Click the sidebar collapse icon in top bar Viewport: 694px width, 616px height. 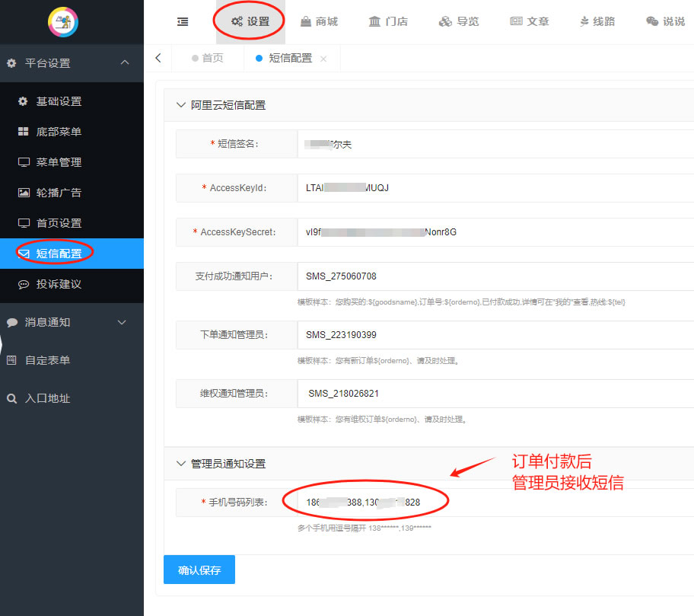(183, 22)
